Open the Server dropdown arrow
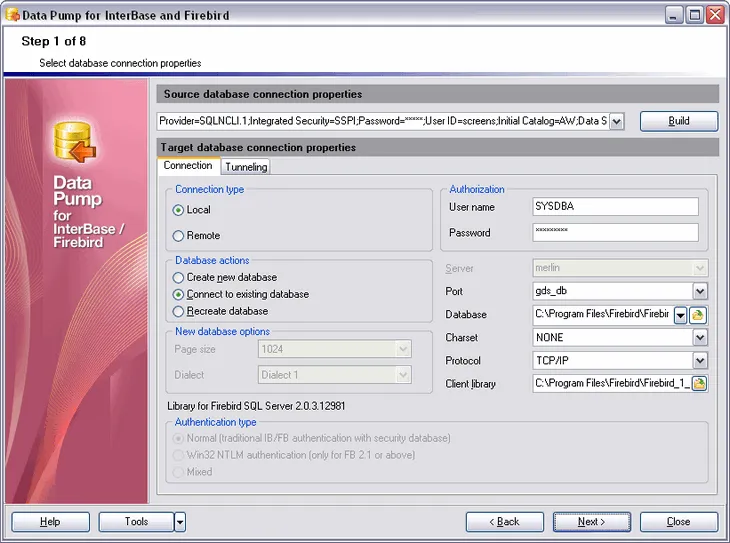This screenshot has height=543, width=730. tap(700, 268)
